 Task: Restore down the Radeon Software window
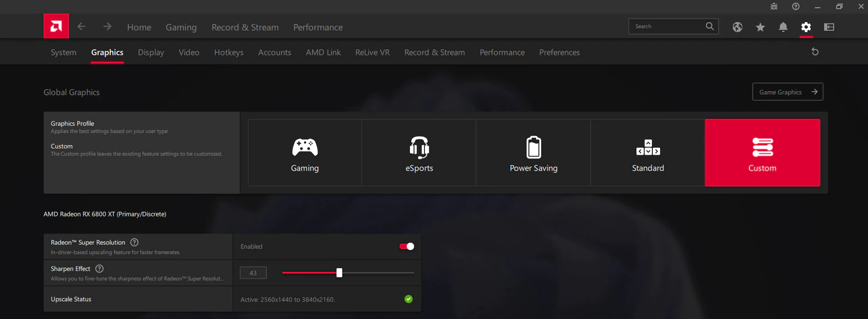click(x=839, y=6)
